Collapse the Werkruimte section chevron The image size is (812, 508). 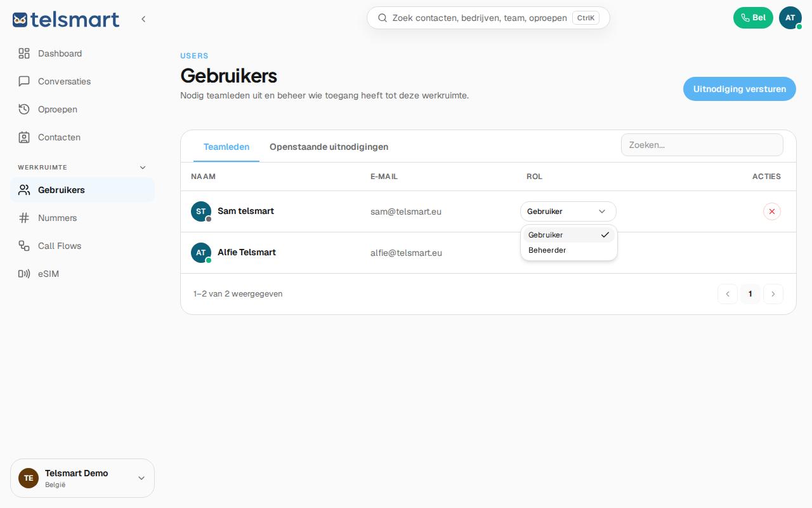143,168
